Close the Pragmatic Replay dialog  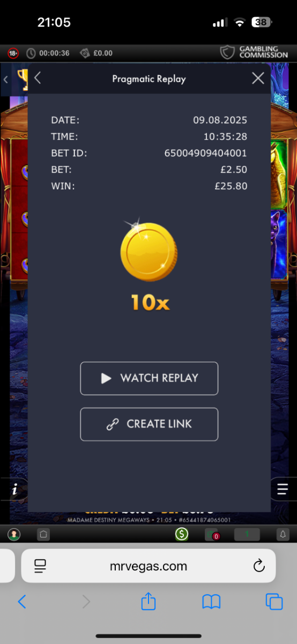[x=258, y=78]
